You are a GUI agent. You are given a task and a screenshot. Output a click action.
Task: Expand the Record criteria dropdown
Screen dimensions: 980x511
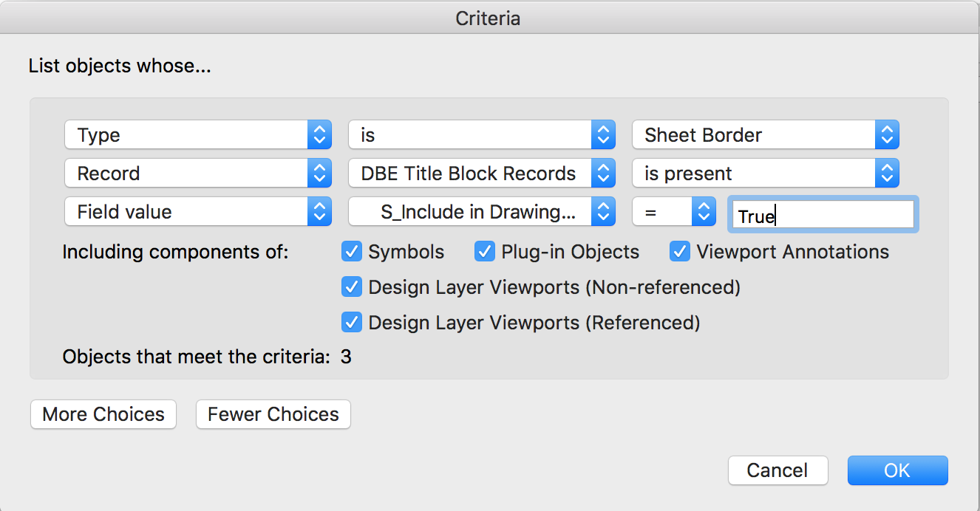[x=197, y=174]
